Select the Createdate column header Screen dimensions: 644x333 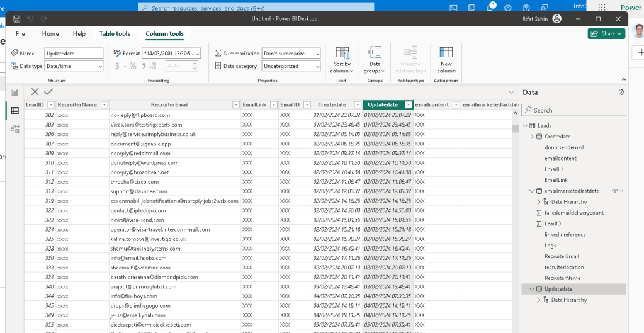tap(332, 104)
